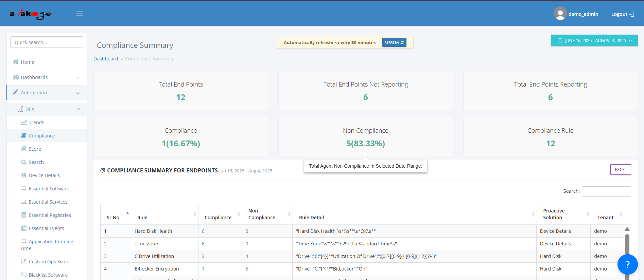Sort table by Sr.No. column

[116, 214]
